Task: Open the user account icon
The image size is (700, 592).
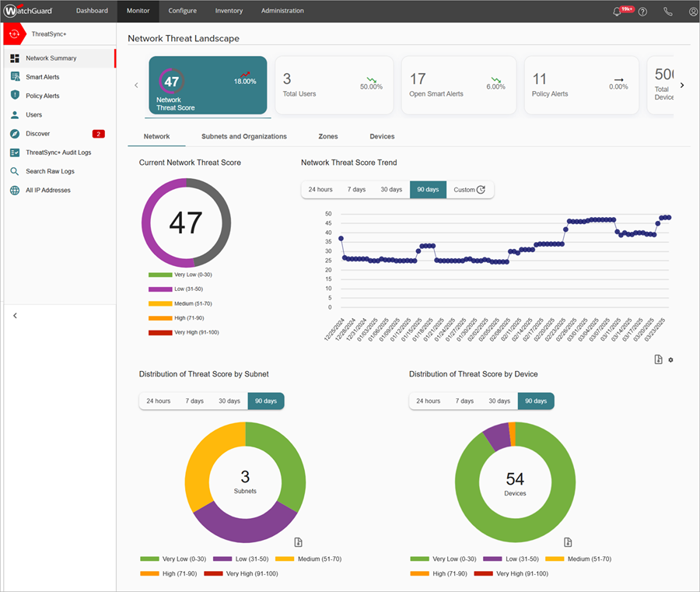Action: [x=692, y=11]
